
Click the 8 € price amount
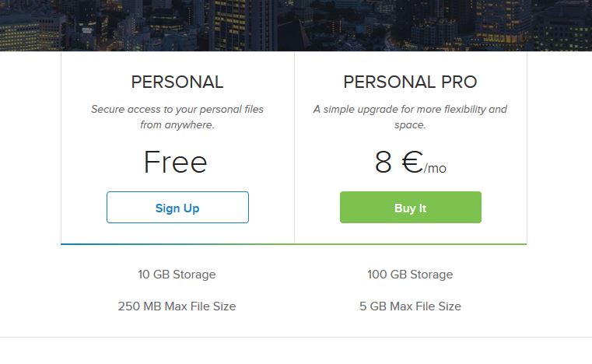pos(399,162)
